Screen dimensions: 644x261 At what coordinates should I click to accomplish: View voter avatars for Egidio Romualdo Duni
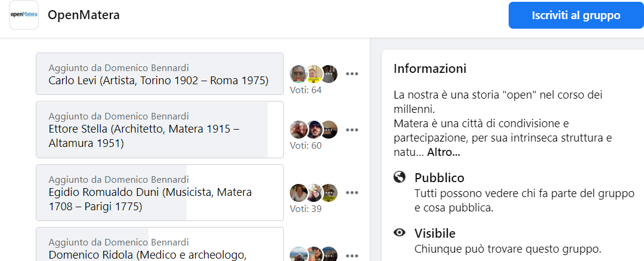tap(314, 192)
